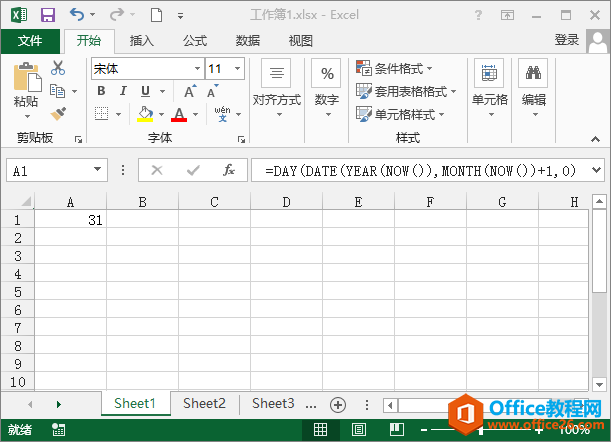Image resolution: width=611 pixels, height=442 pixels.
Task: Open Ribbon Display Options button
Action: click(507, 15)
